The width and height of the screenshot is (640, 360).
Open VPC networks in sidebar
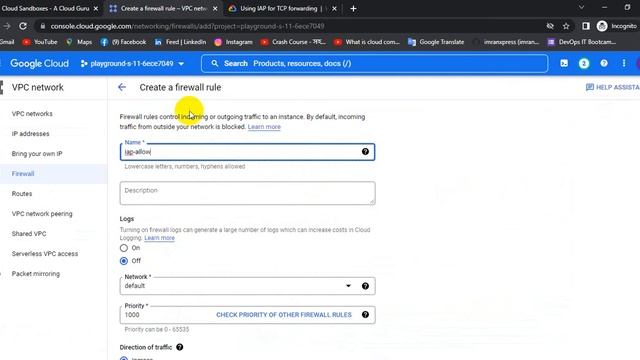pos(32,114)
